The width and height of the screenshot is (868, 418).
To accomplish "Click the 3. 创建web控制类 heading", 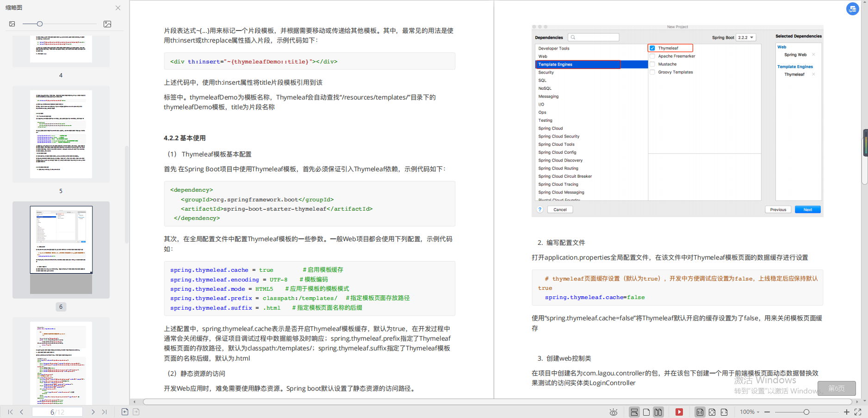I will 564,358.
